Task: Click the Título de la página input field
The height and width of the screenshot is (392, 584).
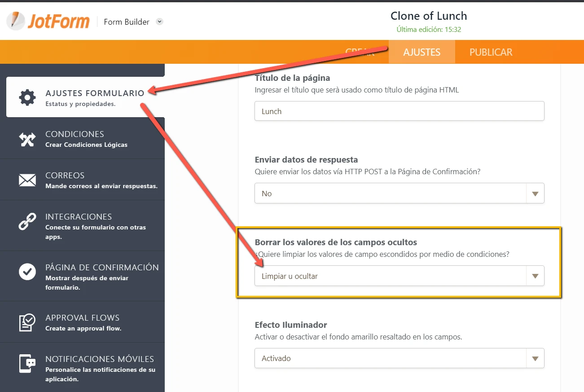Action: pyautogui.click(x=399, y=111)
